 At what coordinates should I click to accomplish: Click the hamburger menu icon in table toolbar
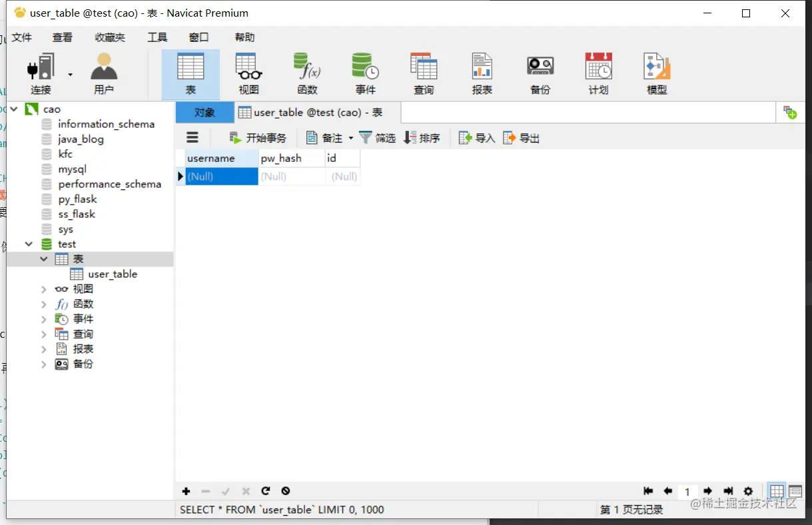click(x=193, y=137)
